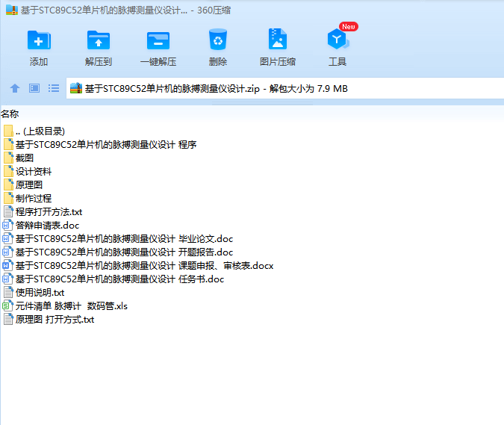
Task: Click the folder icon of 截图
Action: pyautogui.click(x=8, y=158)
